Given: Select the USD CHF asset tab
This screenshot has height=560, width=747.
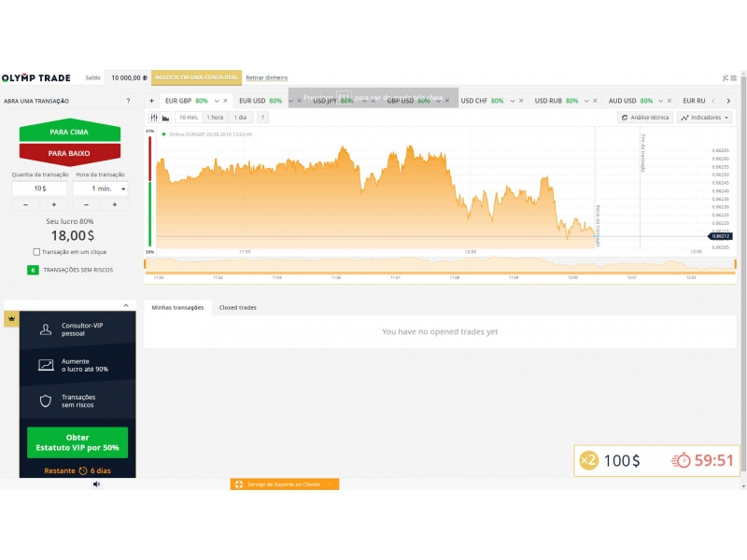Looking at the screenshot, I should 482,101.
